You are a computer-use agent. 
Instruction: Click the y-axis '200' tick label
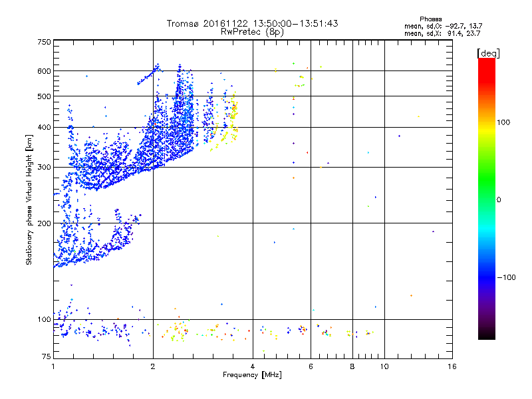(44, 223)
